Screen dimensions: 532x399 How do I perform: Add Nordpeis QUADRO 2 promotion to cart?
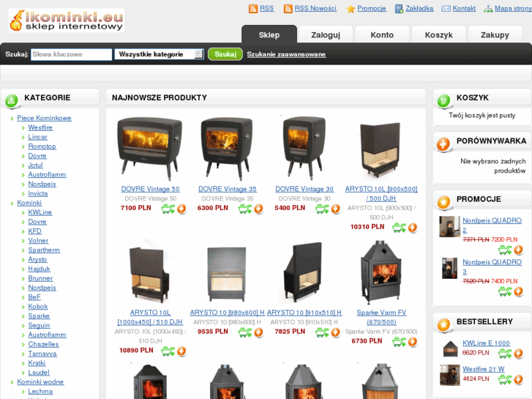tap(505, 250)
